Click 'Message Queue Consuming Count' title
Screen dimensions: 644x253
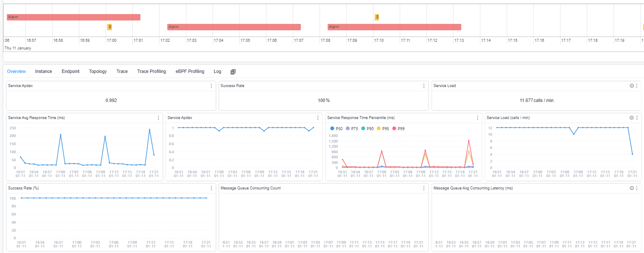tap(251, 188)
